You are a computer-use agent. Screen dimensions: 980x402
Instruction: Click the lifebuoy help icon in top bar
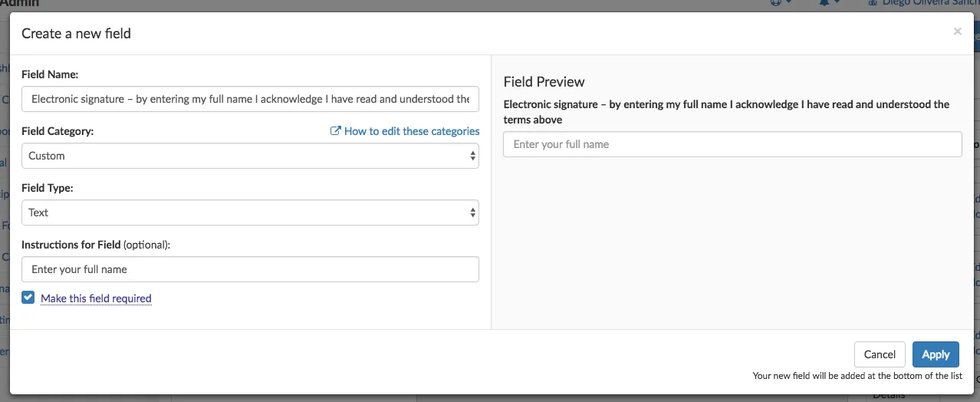click(775, 3)
